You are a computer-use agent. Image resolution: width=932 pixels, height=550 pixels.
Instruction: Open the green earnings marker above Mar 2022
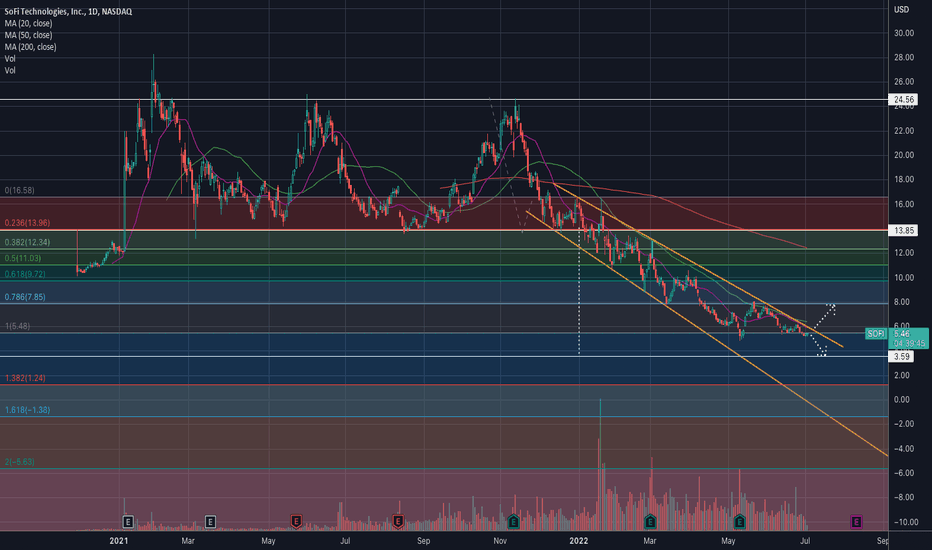tap(650, 522)
